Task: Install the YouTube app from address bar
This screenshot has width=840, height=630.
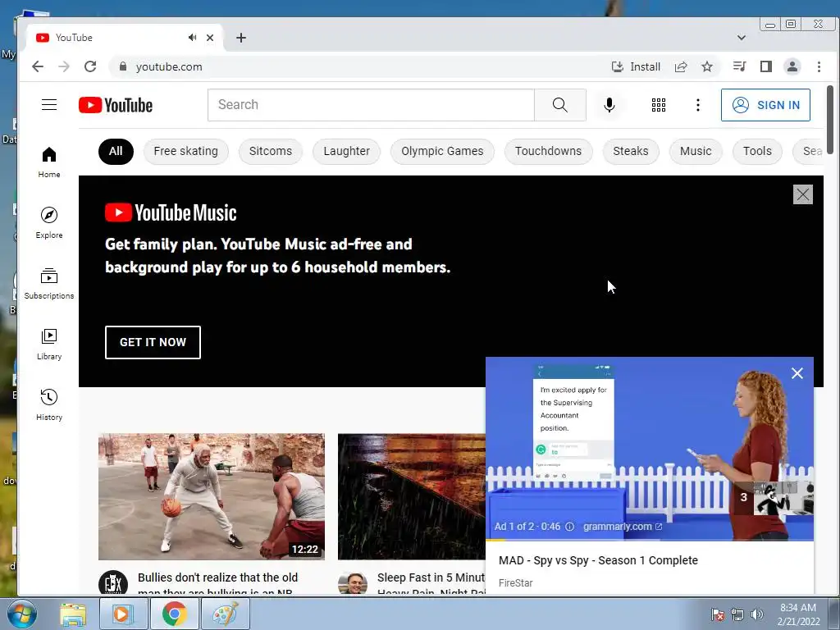Action: pyautogui.click(x=636, y=66)
